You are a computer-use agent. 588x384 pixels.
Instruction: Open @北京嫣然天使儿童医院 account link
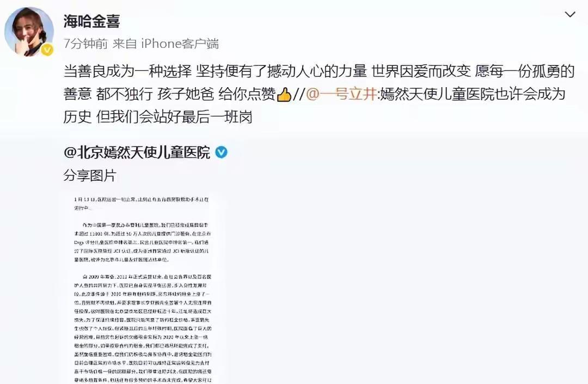[x=137, y=153]
